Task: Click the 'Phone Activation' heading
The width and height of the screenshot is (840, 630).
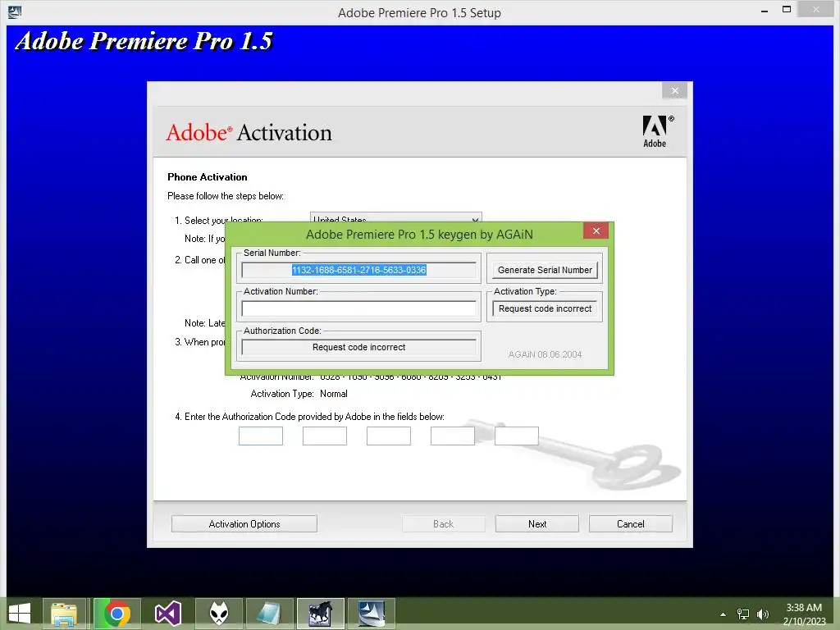Action: [x=208, y=177]
